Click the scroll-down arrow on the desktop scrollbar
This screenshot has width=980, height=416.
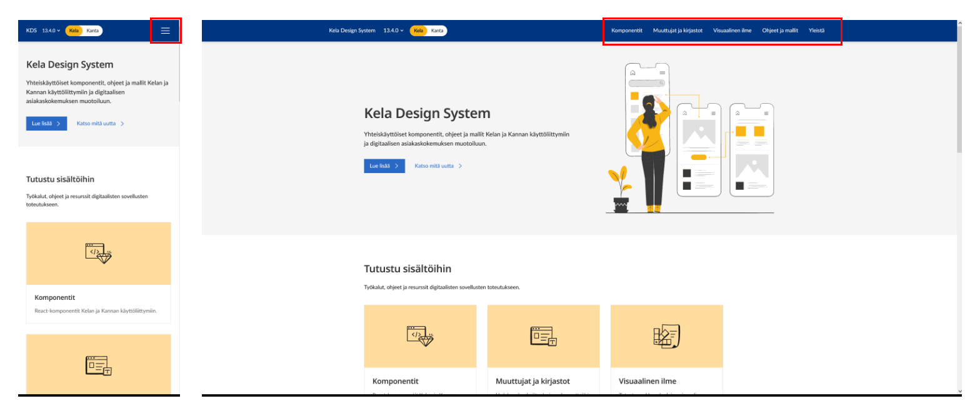point(960,391)
